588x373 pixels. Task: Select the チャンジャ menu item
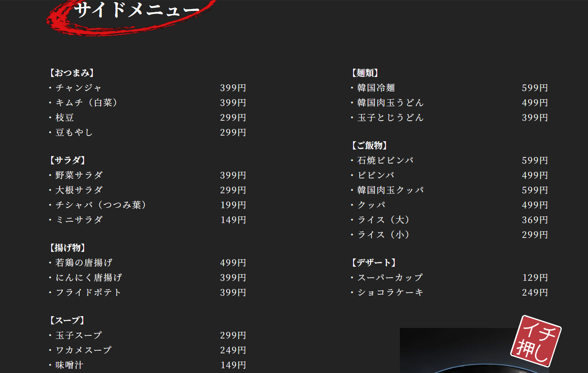click(79, 88)
